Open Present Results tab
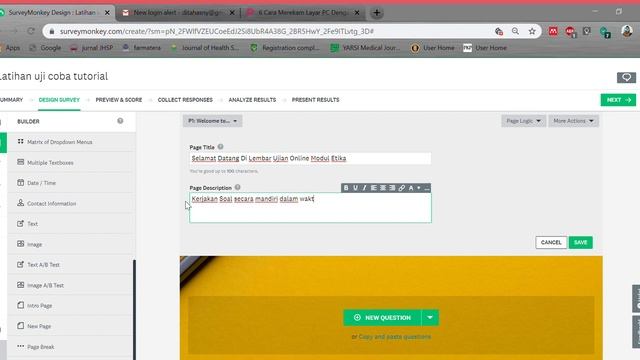The width and height of the screenshot is (640, 360). coord(315,100)
